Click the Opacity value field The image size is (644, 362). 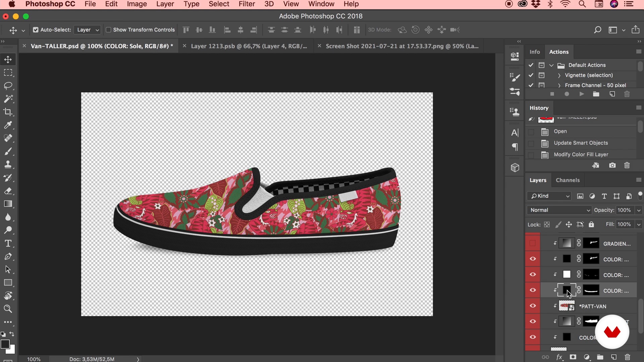pos(624,210)
